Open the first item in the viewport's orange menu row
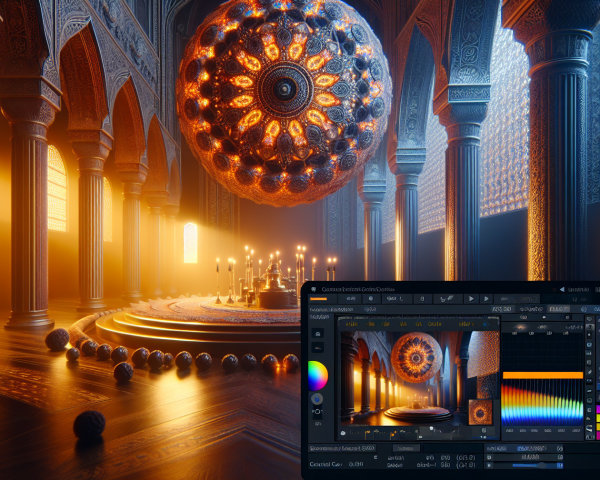 (x=352, y=324)
